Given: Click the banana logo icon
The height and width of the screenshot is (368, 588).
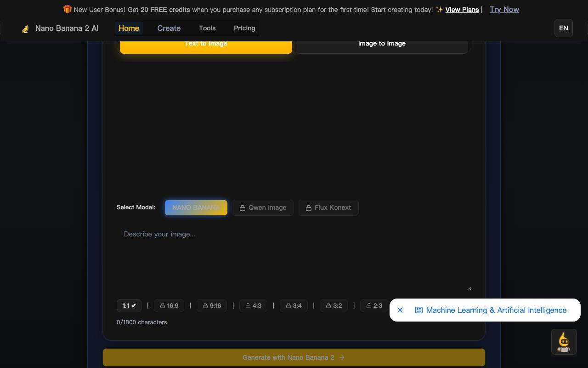Looking at the screenshot, I should coord(26,29).
